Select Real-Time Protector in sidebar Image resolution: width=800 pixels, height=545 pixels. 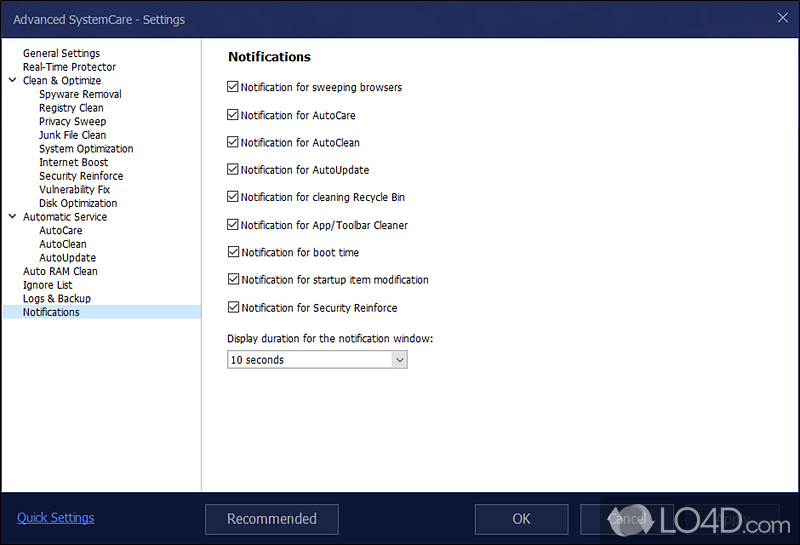(x=69, y=67)
